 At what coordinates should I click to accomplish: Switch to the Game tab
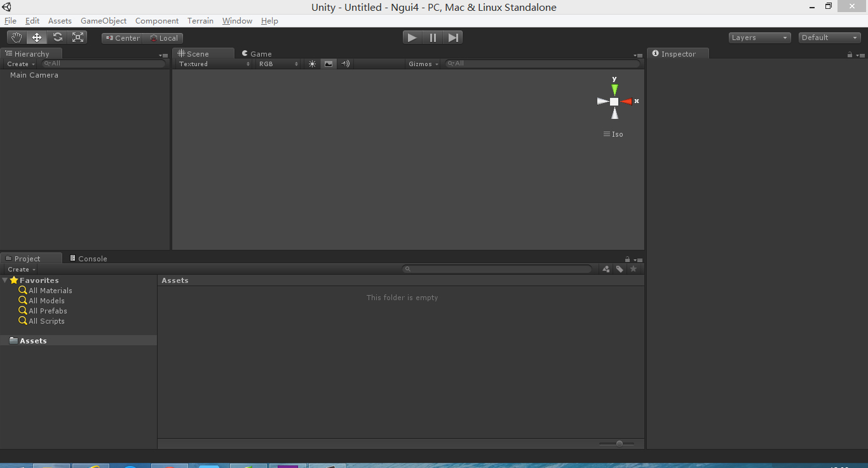257,54
